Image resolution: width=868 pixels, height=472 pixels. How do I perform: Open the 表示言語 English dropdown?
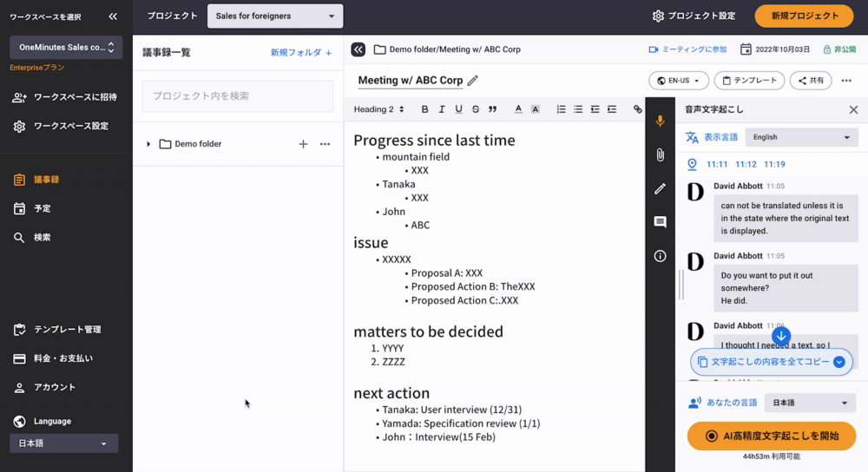(x=802, y=137)
